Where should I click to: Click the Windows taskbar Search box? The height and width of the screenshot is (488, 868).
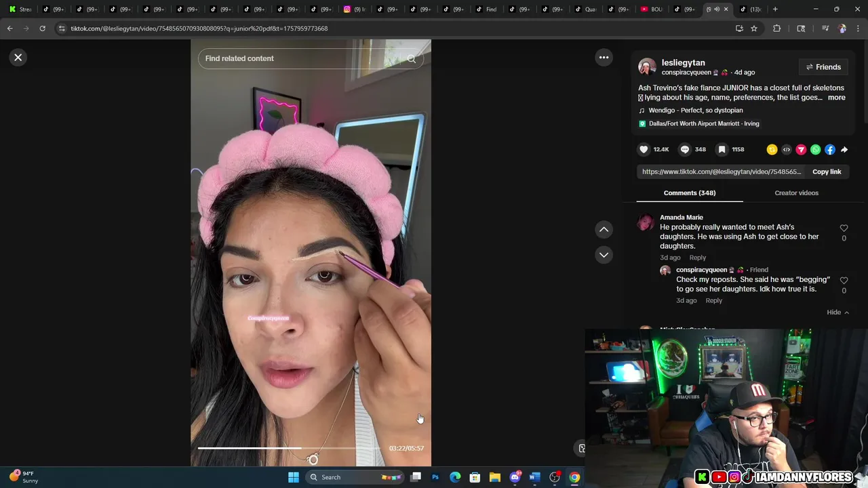pos(355,477)
